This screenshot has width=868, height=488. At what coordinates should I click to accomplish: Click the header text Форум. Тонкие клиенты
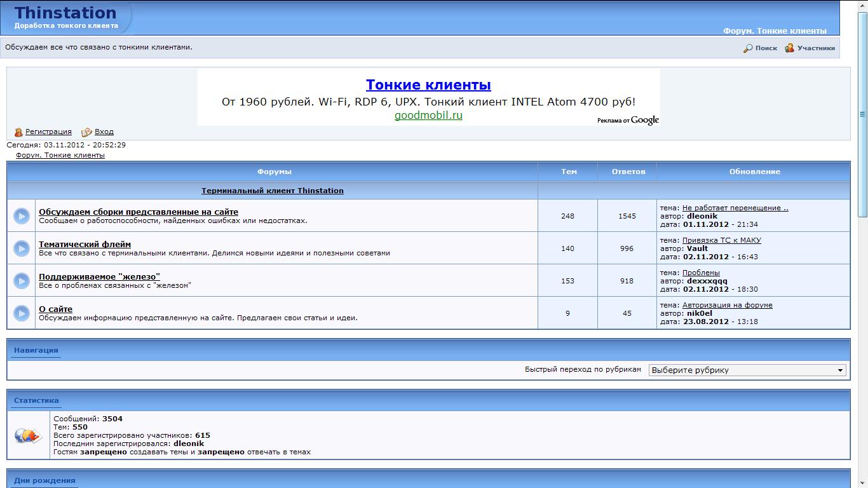(775, 30)
